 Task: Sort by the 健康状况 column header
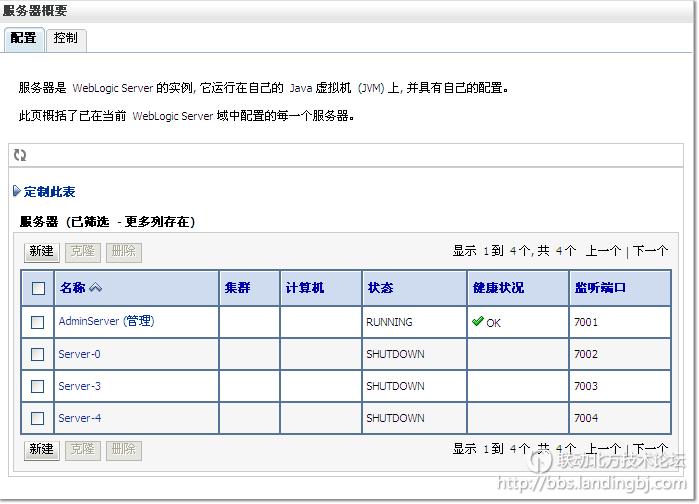[x=498, y=288]
